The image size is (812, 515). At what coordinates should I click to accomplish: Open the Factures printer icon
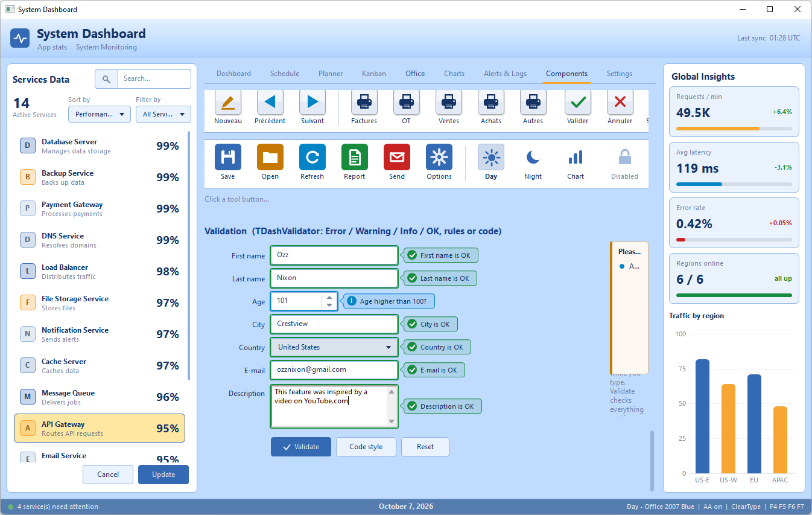click(x=364, y=101)
